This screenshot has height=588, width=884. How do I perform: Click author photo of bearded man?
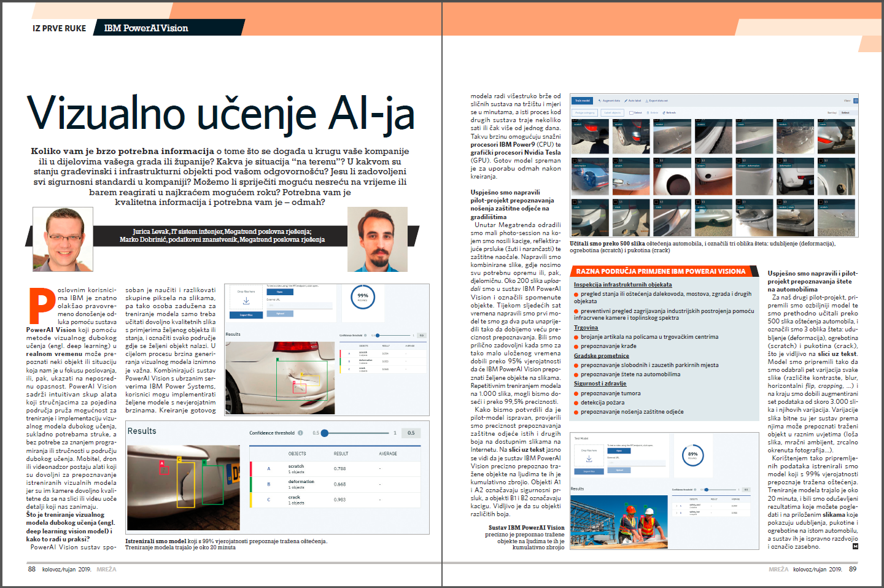pyautogui.click(x=378, y=239)
